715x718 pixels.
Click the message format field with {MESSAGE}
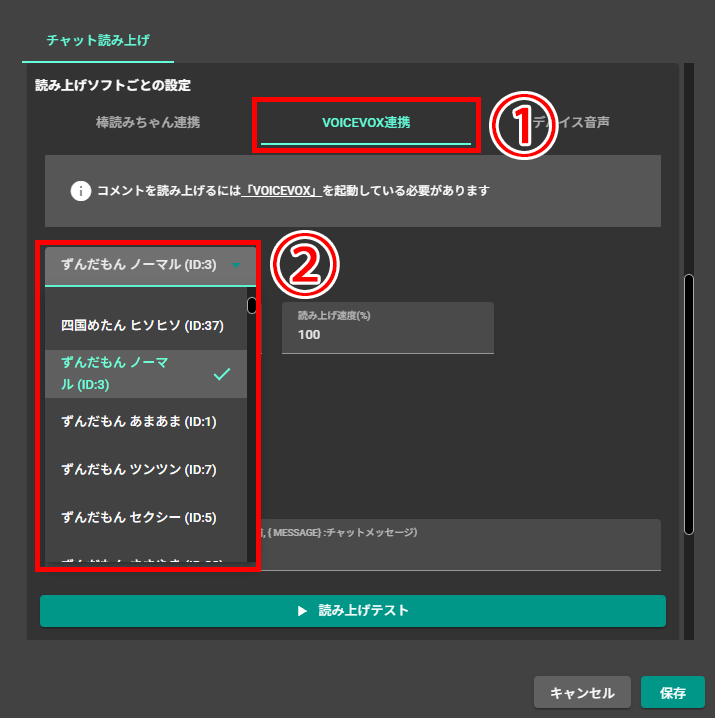click(461, 544)
